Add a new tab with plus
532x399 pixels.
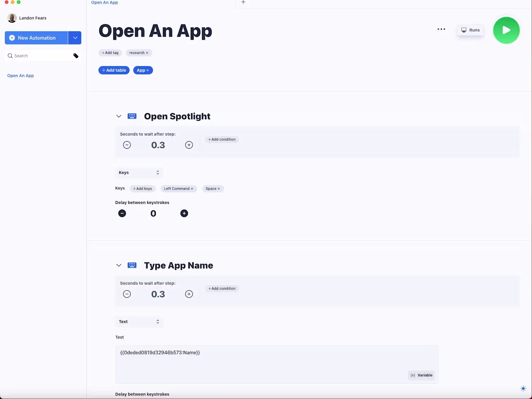(x=243, y=2)
